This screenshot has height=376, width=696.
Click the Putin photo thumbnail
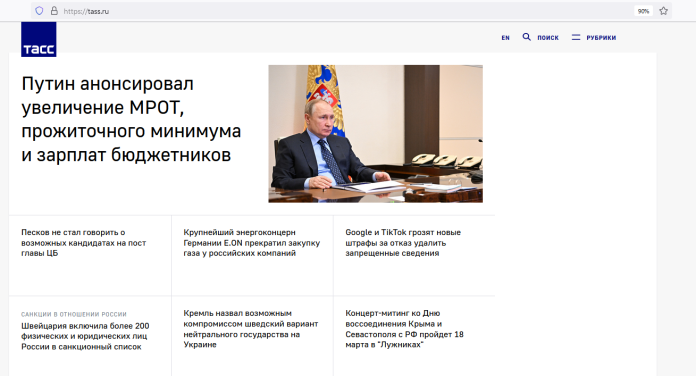click(376, 134)
